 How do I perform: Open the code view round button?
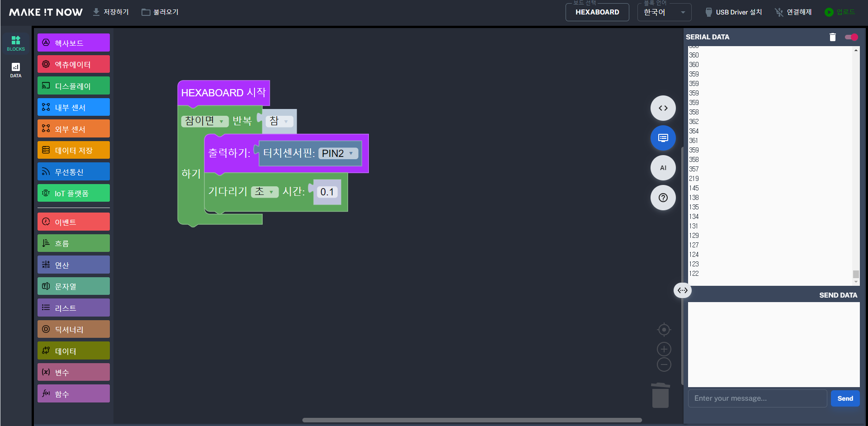click(x=663, y=108)
